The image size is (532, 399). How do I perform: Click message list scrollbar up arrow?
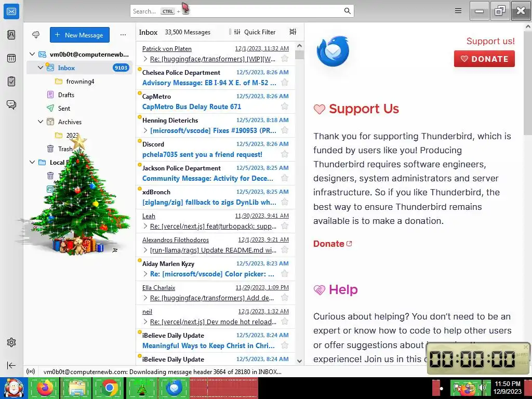coord(299,46)
